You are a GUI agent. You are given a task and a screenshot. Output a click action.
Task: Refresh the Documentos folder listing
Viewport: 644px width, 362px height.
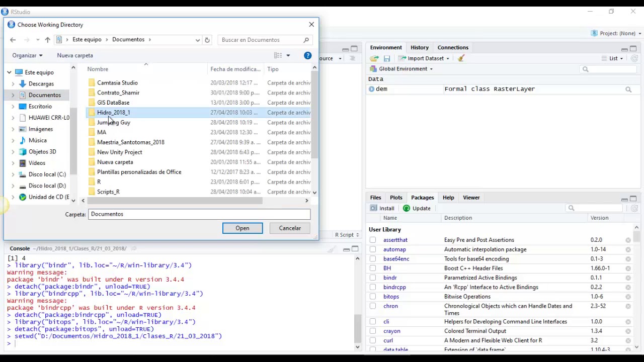(x=207, y=40)
